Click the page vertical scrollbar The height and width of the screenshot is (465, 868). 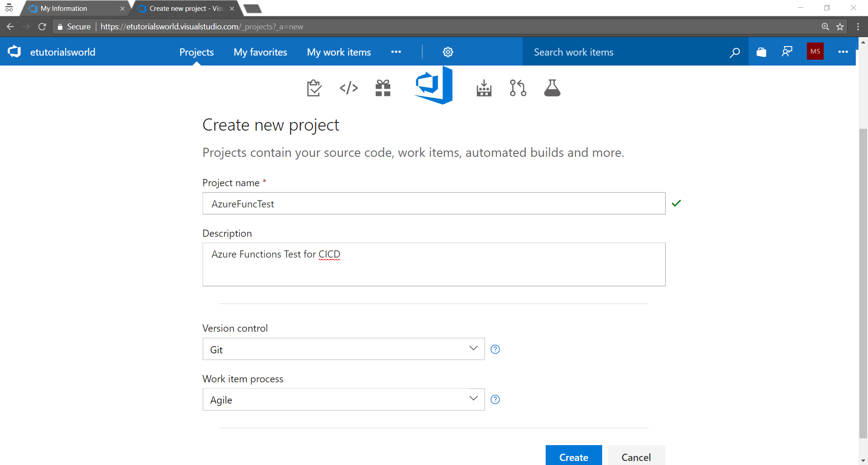coord(863,283)
